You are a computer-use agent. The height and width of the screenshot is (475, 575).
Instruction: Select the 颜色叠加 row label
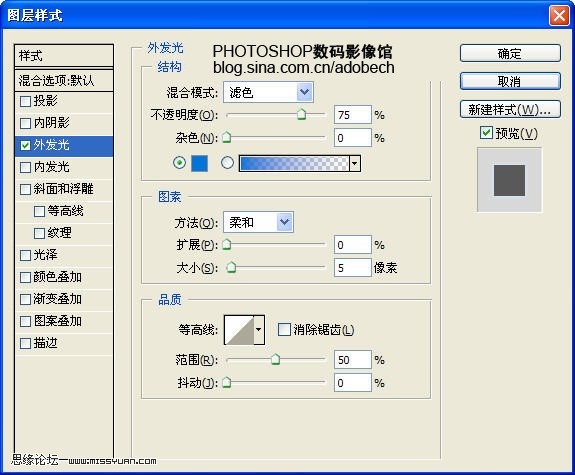[58, 277]
